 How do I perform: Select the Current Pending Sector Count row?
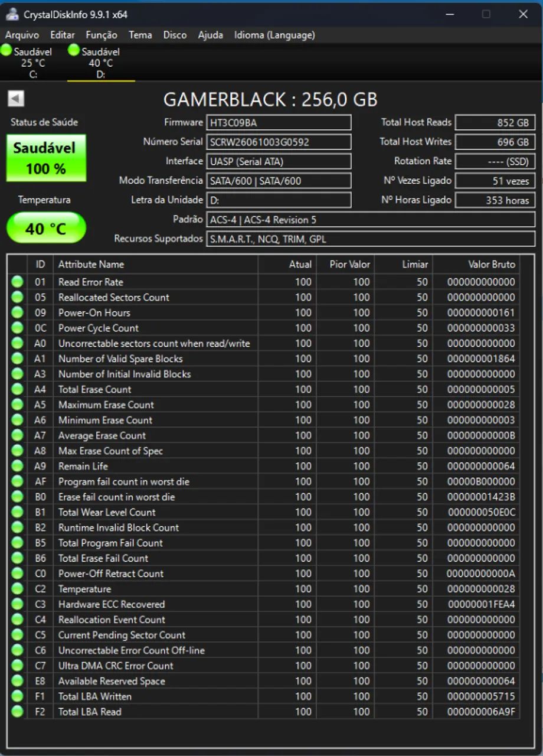click(x=264, y=635)
